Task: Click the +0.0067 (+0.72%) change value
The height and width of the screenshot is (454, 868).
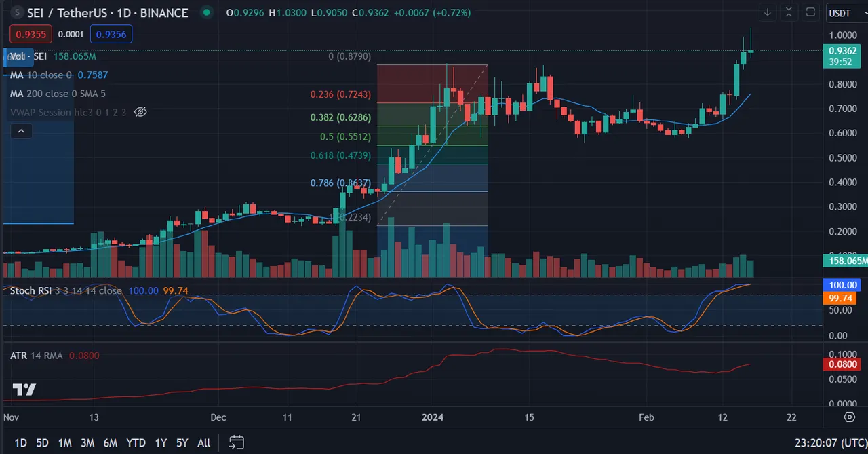Action: (431, 13)
